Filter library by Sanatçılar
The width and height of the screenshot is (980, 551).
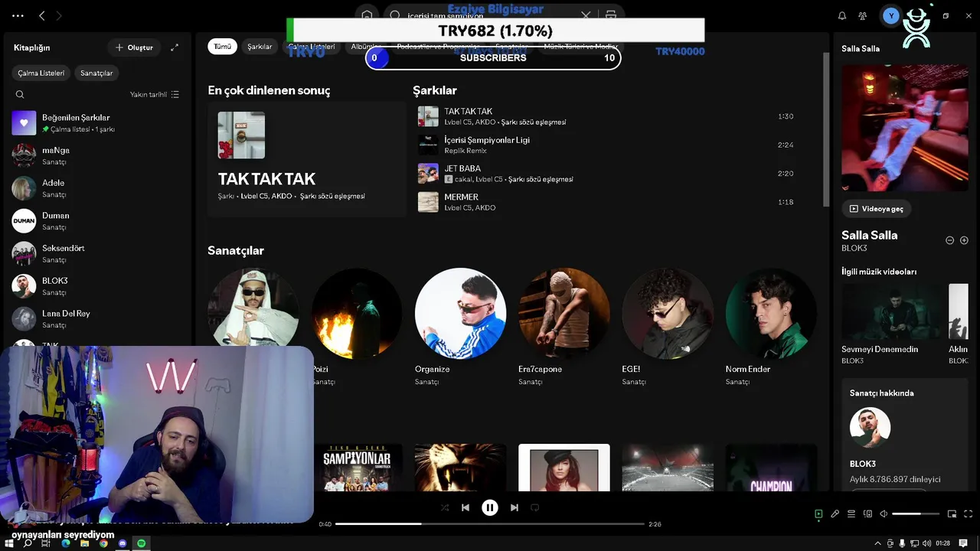pyautogui.click(x=96, y=73)
